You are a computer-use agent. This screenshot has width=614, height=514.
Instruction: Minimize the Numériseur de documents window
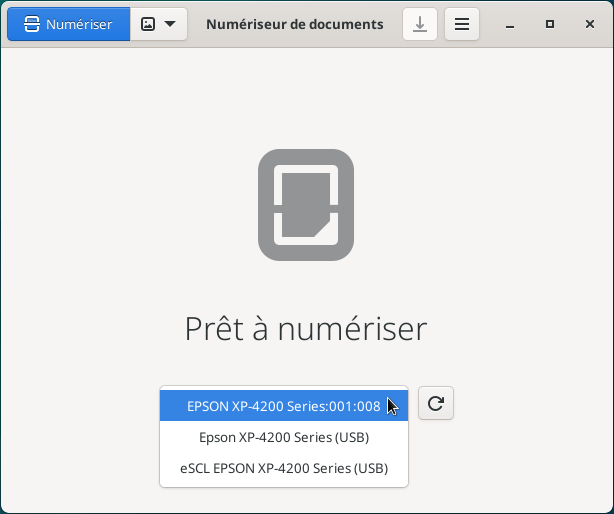[x=513, y=24]
